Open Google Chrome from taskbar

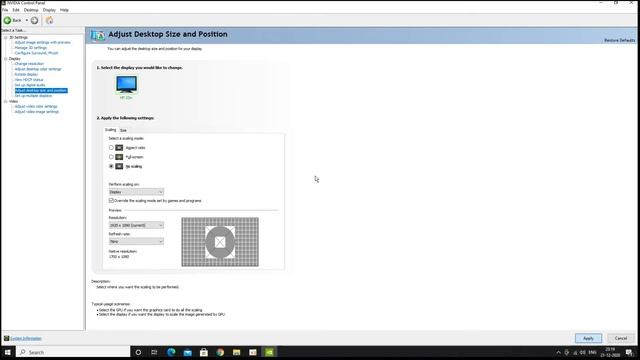[220, 352]
